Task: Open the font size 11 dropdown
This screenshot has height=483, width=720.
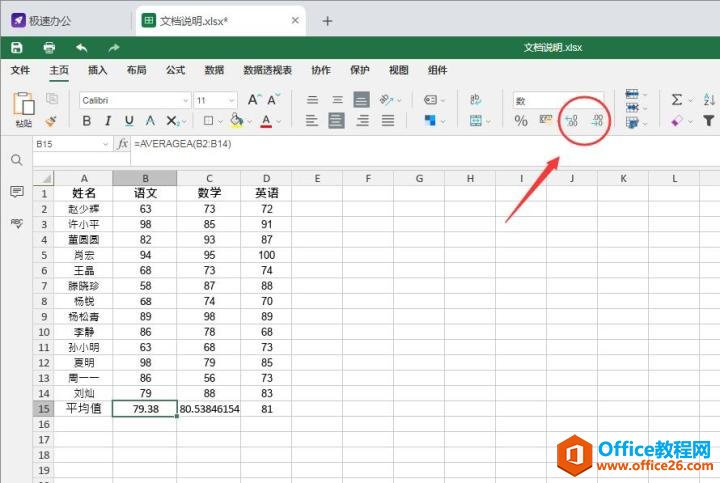Action: pos(231,101)
